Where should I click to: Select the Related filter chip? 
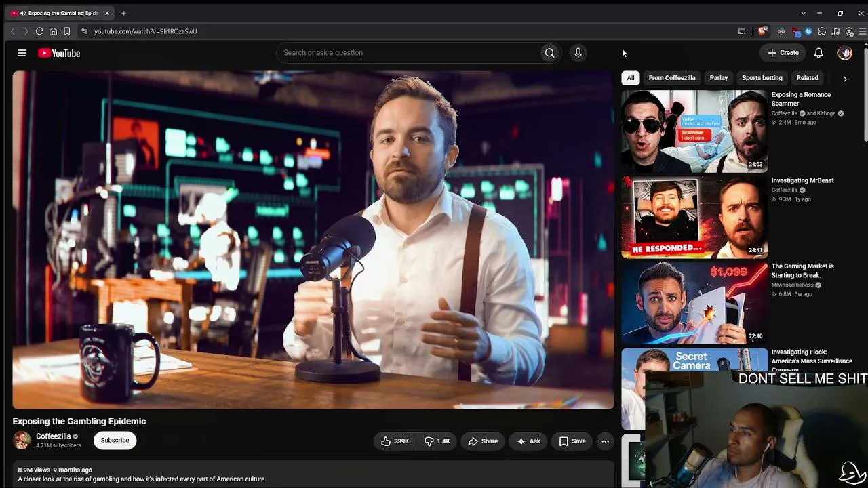click(x=807, y=78)
